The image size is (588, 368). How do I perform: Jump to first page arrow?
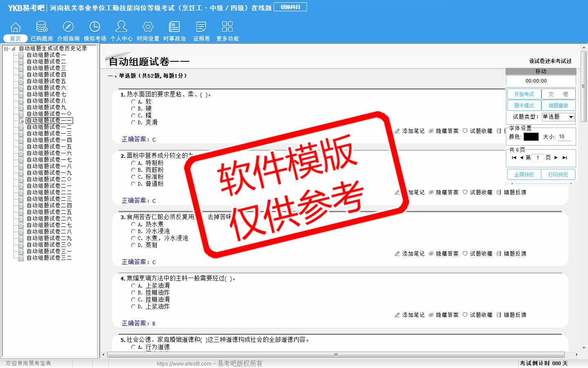[514, 157]
